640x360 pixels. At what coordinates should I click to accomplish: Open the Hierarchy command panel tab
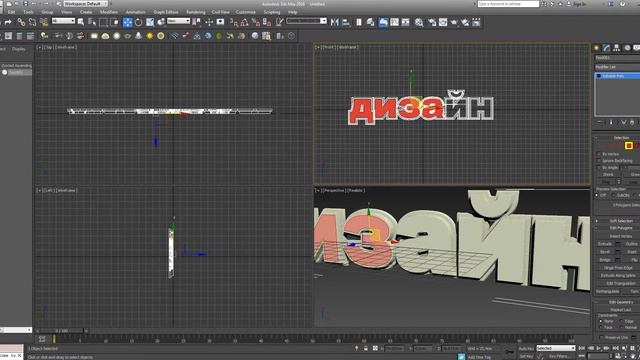(617, 48)
